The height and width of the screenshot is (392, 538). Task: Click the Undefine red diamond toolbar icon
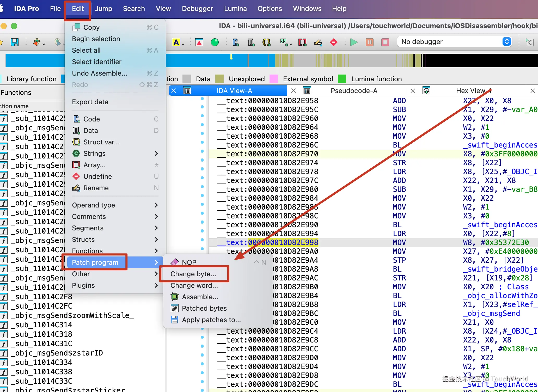coord(333,42)
